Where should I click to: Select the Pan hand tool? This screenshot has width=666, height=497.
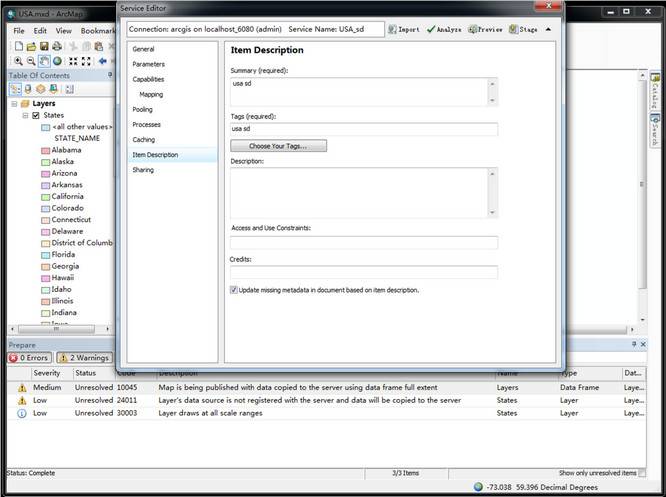[x=44, y=61]
